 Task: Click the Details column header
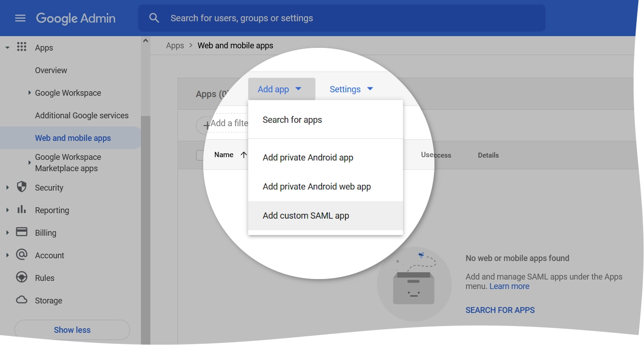488,155
